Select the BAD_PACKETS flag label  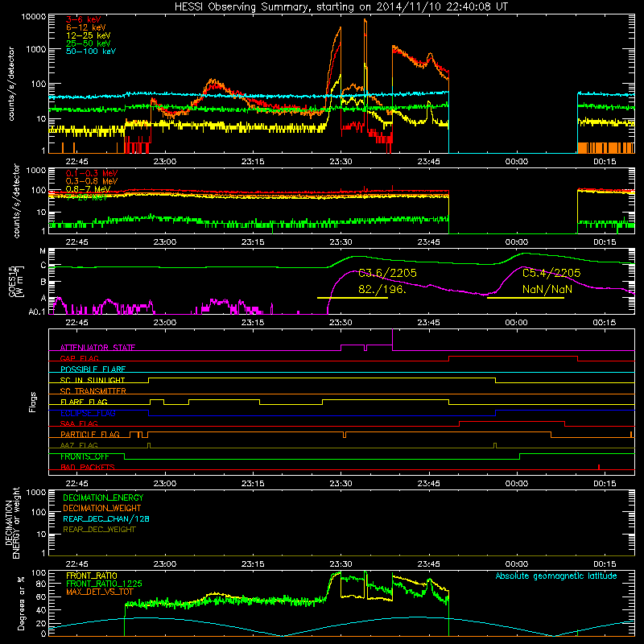point(88,467)
